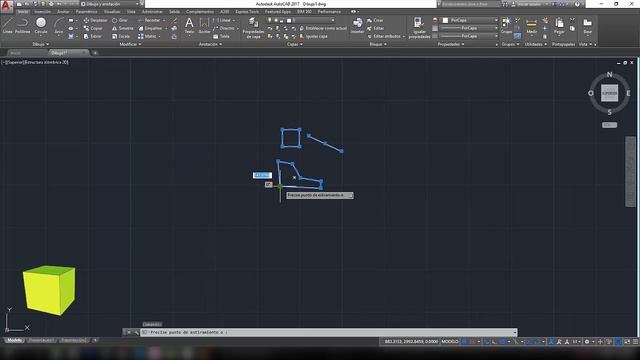The height and width of the screenshot is (360, 640).
Task: Click the ViewCube top face
Action: click(x=609, y=93)
